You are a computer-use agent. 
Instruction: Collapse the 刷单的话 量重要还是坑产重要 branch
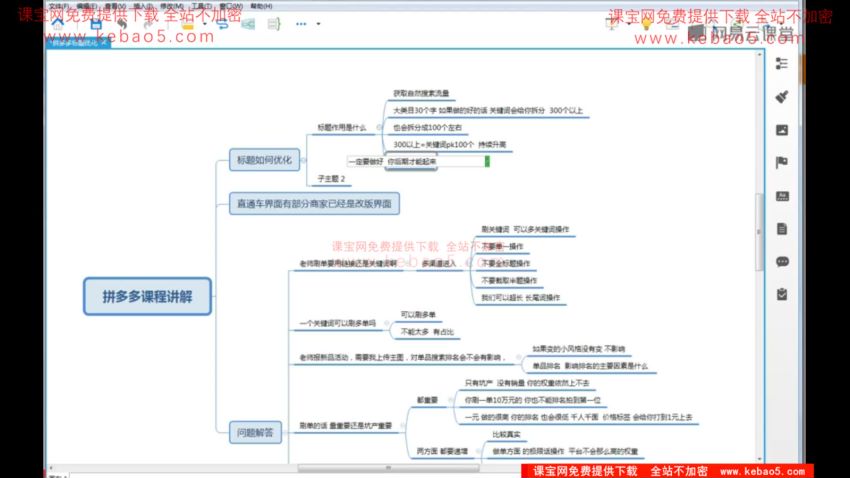[402, 426]
